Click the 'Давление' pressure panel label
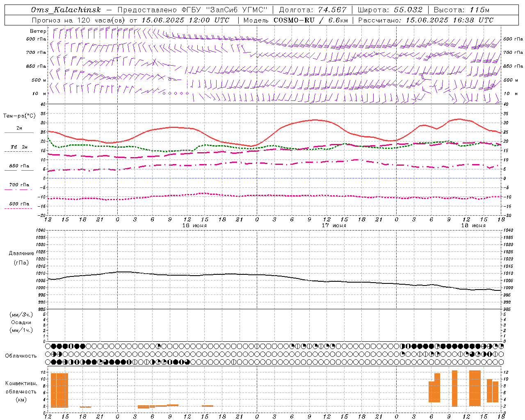The width and height of the screenshot is (525, 420). coord(21,253)
